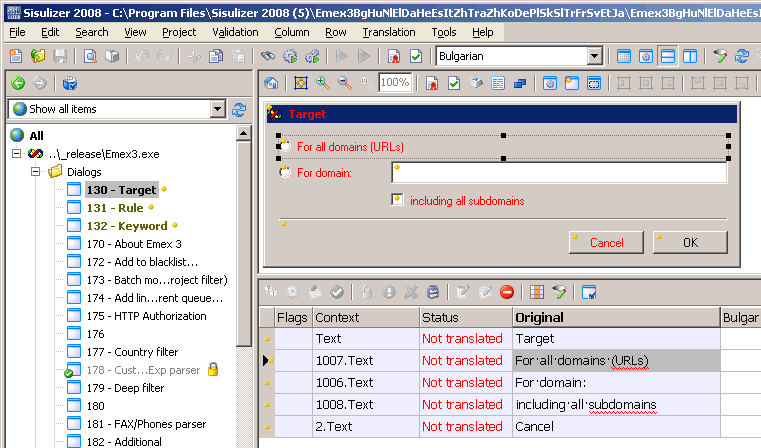This screenshot has height=448, width=761.
Task: Click the overlapping blue windows icon in editor toolbar
Action: coord(520,83)
